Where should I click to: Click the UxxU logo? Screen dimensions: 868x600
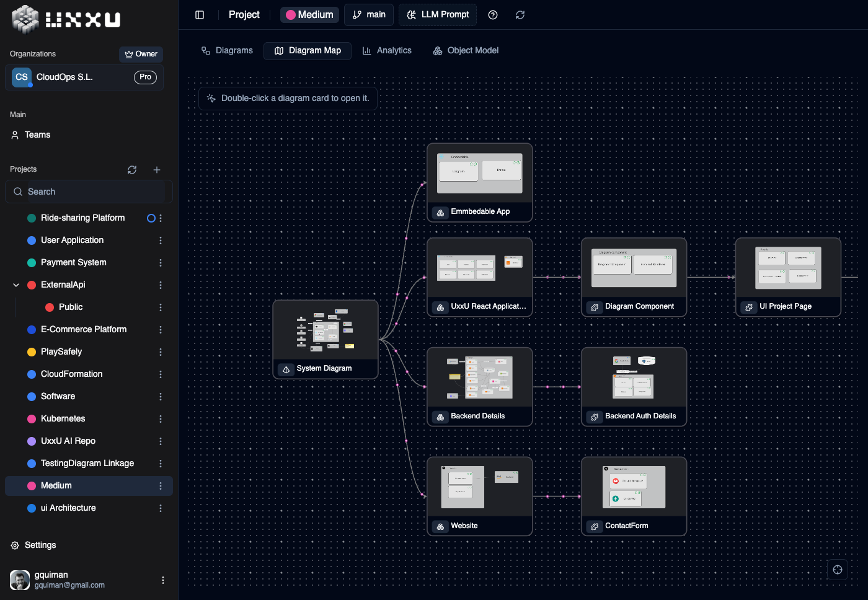point(66,19)
